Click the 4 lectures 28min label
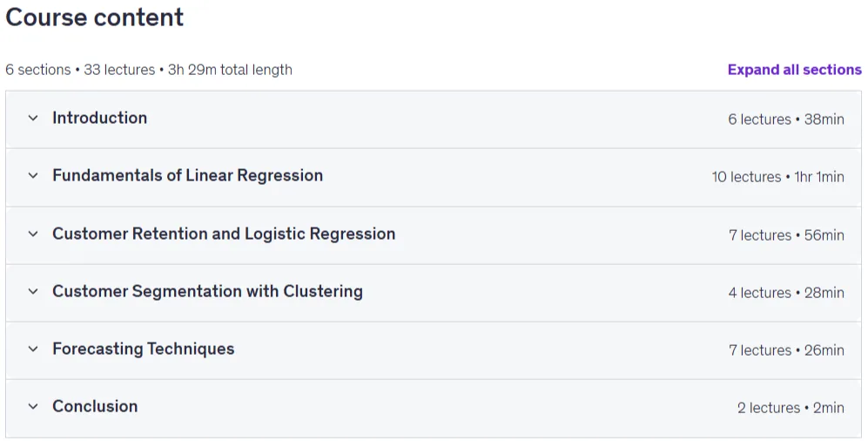 [x=786, y=293]
